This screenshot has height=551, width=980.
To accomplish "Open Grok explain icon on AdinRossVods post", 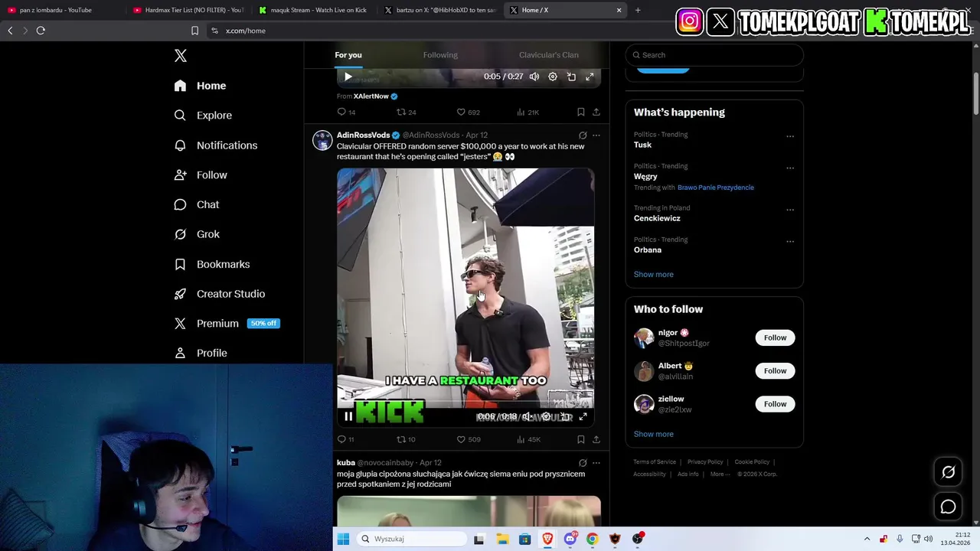I will point(583,135).
